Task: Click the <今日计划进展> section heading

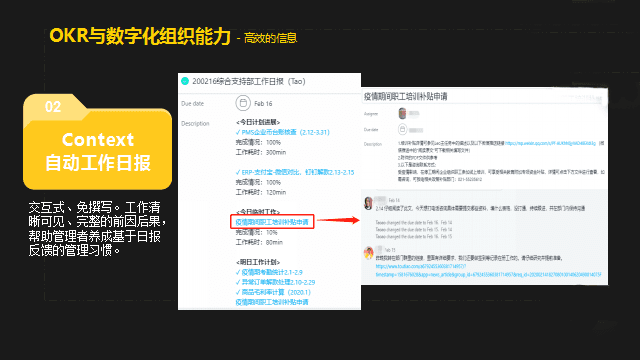Action: click(x=258, y=122)
